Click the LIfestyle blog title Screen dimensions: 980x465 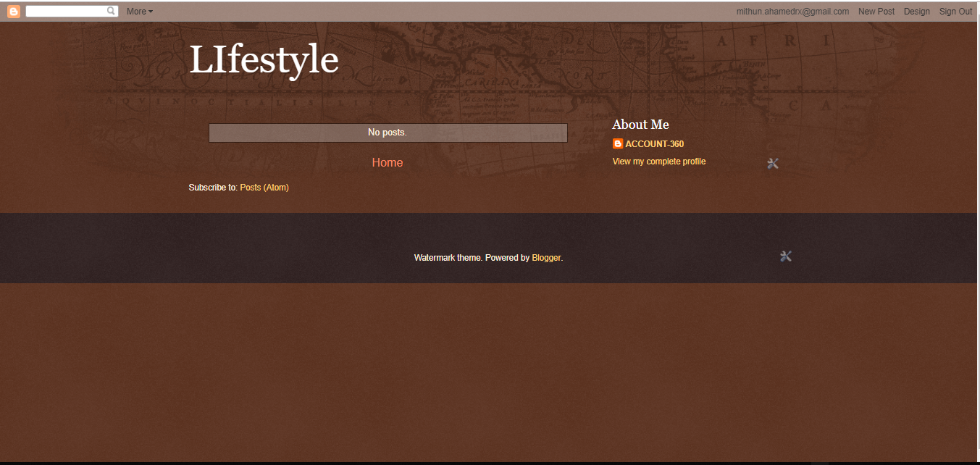click(x=264, y=60)
